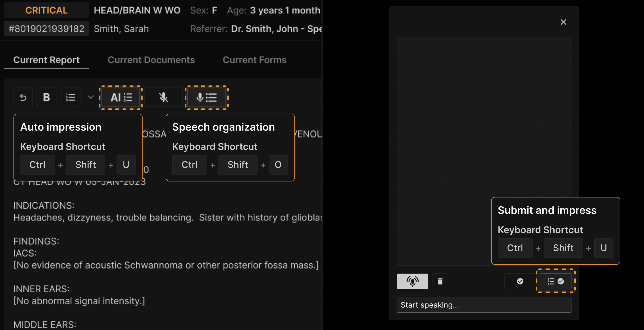Close the dictation panel

point(563,22)
